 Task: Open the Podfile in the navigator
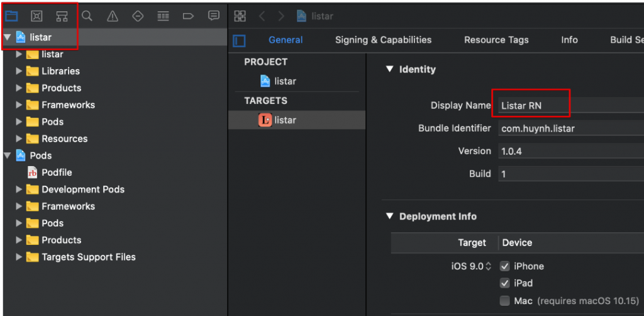tap(56, 172)
